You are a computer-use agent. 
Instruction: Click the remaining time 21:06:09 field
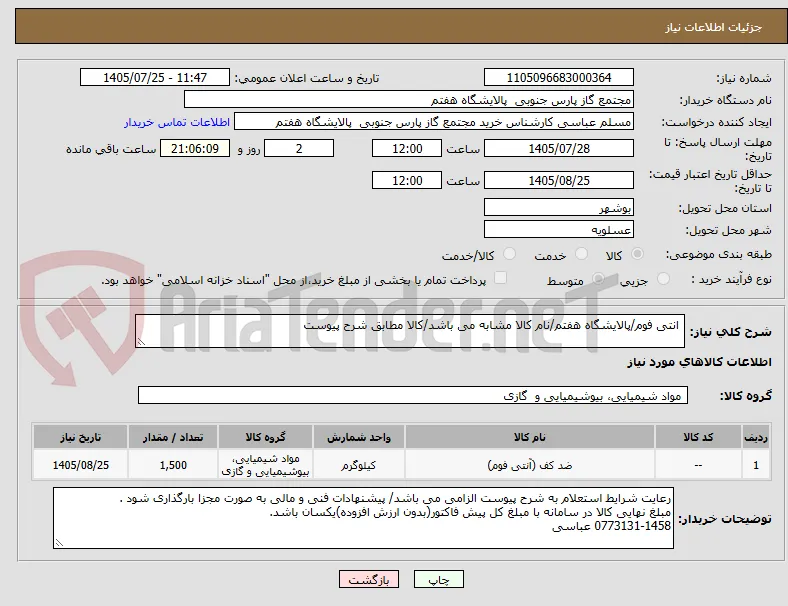pyautogui.click(x=195, y=149)
